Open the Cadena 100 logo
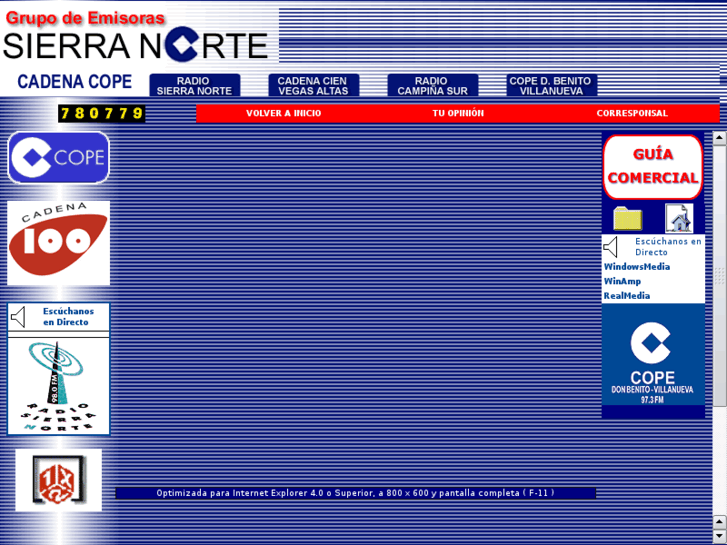This screenshot has width=727, height=545. coord(58,243)
